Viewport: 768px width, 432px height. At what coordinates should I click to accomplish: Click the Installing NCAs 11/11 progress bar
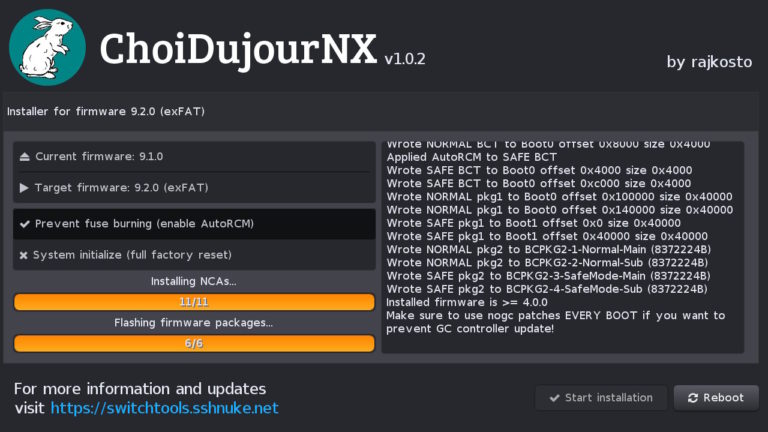tap(194, 302)
